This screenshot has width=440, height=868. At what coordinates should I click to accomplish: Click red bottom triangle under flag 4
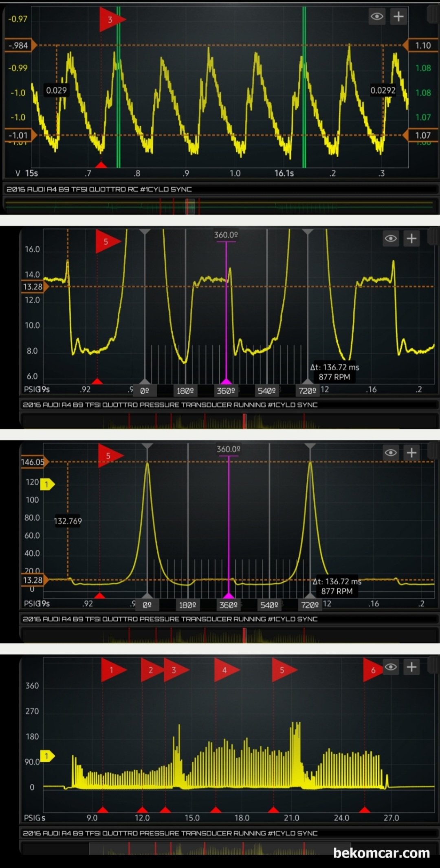[x=216, y=809]
